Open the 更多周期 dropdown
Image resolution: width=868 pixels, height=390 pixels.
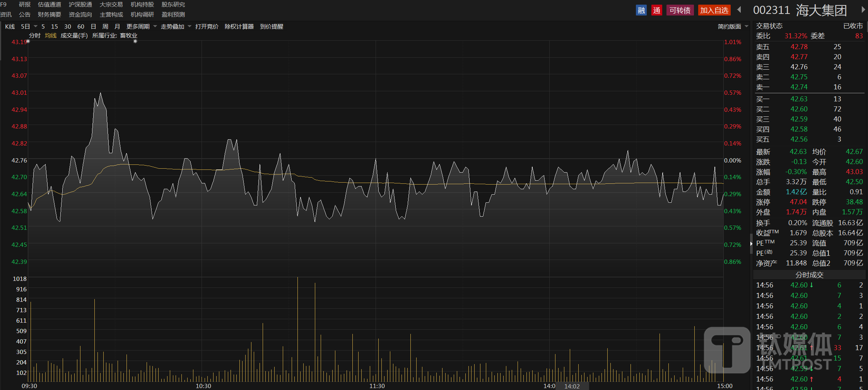[155, 26]
